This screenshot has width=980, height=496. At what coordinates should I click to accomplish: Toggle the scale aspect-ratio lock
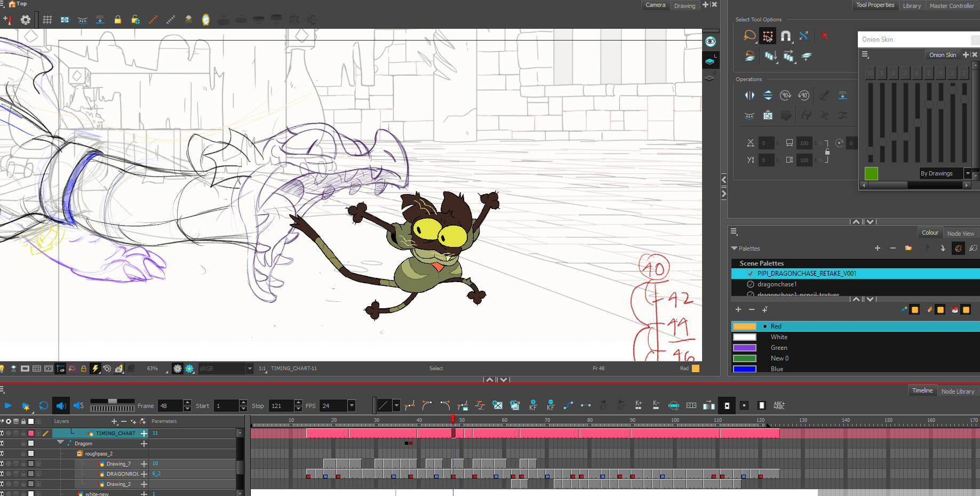click(827, 151)
